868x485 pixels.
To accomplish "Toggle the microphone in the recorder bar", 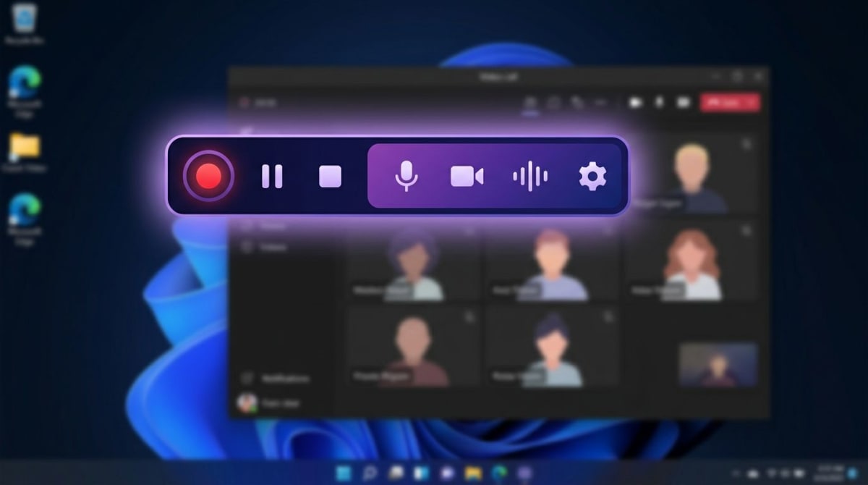I will [x=407, y=176].
